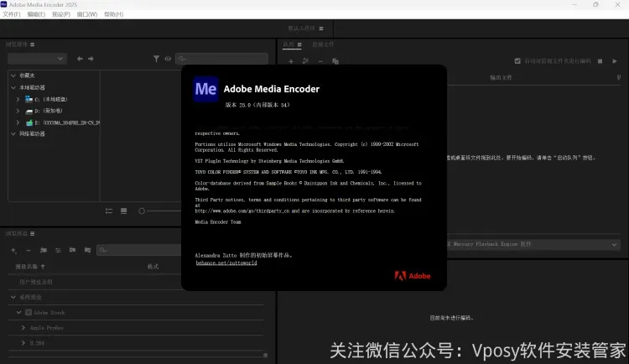Collapse the 网络驱动器 network drives node
This screenshot has width=629, height=364.
click(13, 133)
